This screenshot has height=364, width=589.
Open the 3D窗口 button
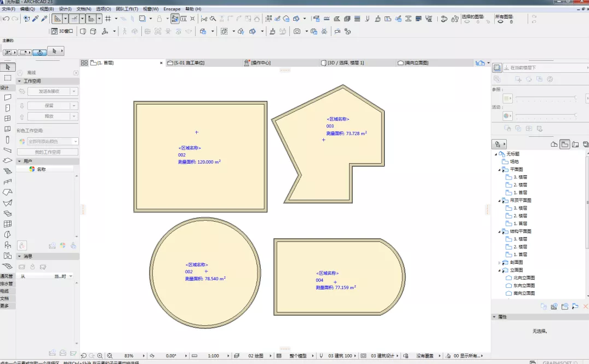pos(62,31)
